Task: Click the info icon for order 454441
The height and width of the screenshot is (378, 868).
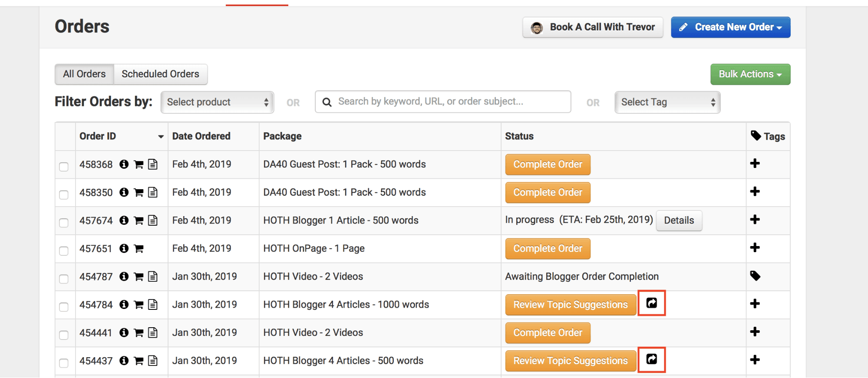Action: pyautogui.click(x=124, y=332)
